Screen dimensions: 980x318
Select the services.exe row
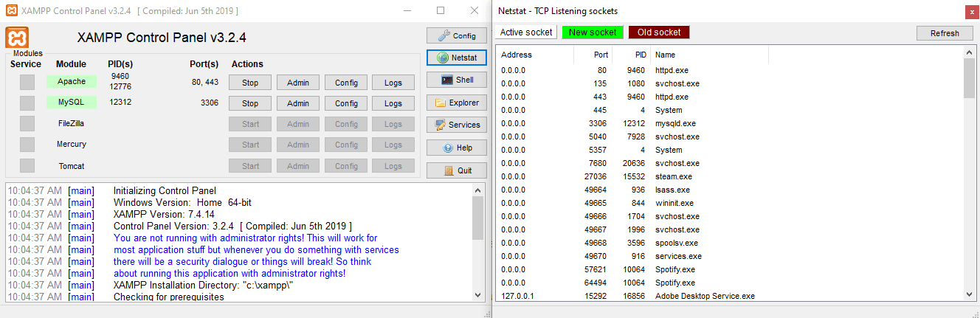click(730, 256)
